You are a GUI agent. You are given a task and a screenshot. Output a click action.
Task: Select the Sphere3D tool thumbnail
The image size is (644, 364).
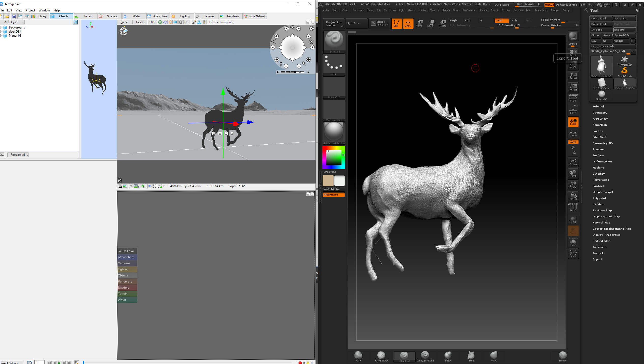tap(601, 95)
